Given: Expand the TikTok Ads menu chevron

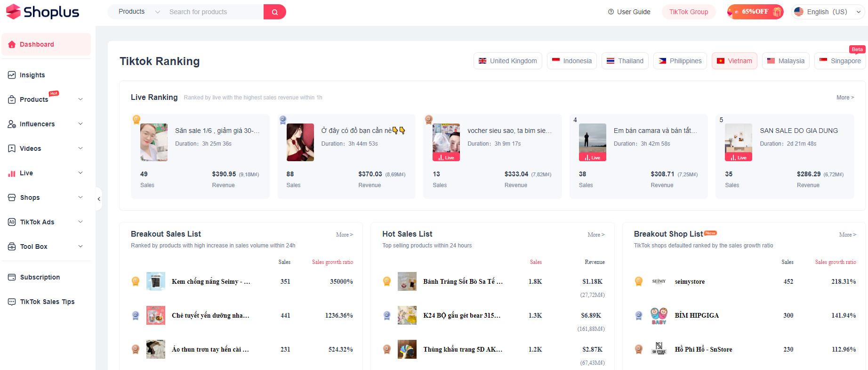Looking at the screenshot, I should (80, 222).
